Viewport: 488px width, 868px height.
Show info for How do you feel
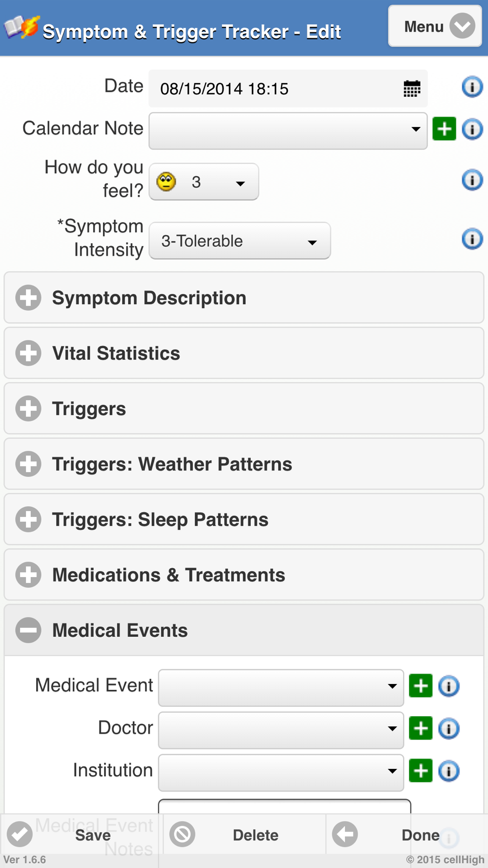472,180
